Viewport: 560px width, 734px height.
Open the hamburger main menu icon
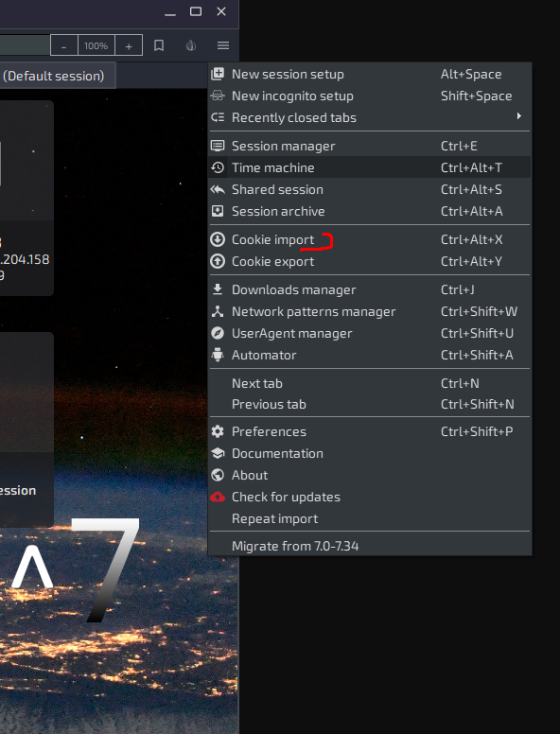pos(223,45)
